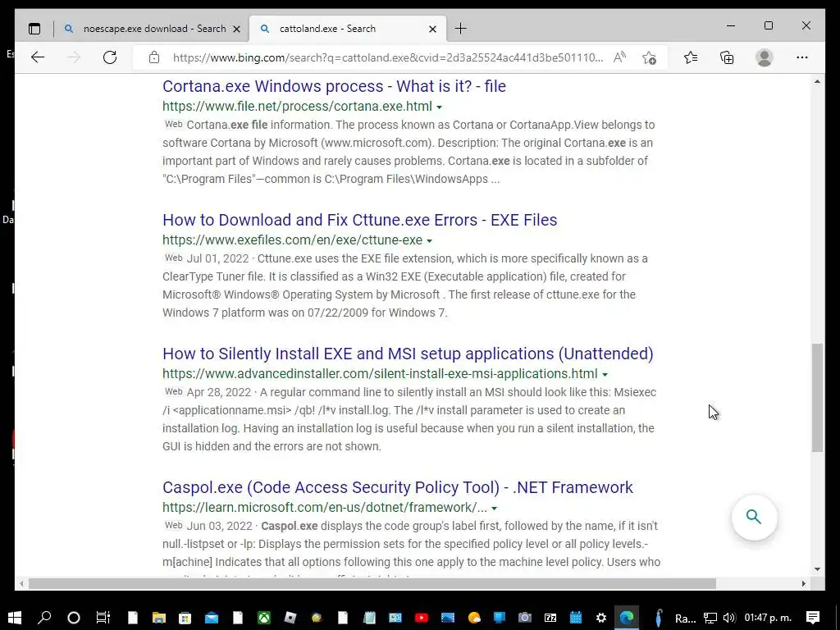Open the Windows Start menu
The image size is (840, 630).
pyautogui.click(x=15, y=618)
